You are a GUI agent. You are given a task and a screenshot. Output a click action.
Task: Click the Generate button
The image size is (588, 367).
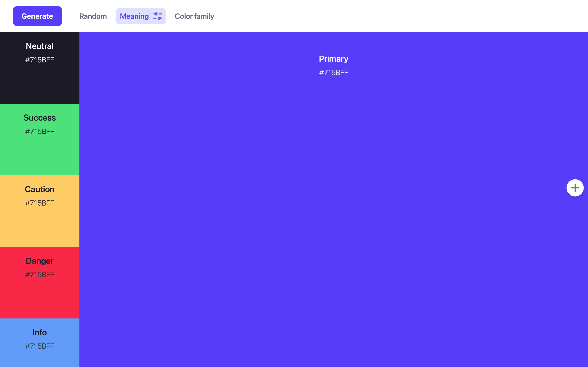pos(37,16)
